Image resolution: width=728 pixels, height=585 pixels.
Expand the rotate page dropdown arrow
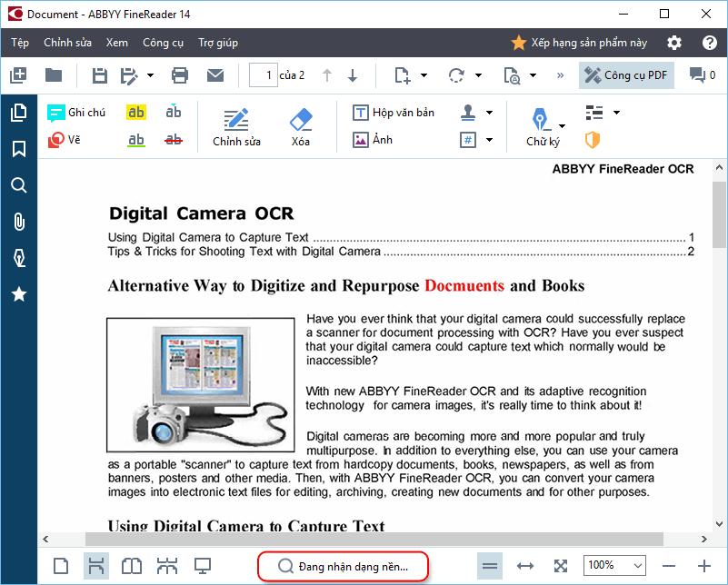(479, 75)
